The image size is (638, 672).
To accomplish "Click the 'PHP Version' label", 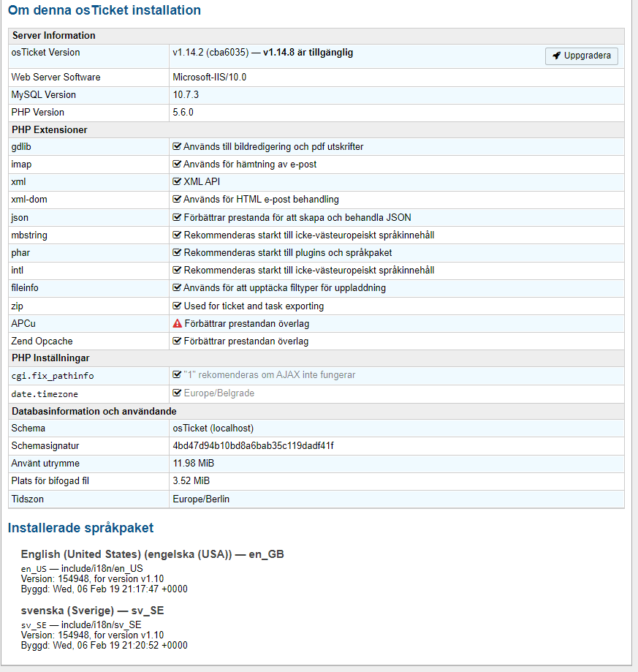I will tap(38, 113).
